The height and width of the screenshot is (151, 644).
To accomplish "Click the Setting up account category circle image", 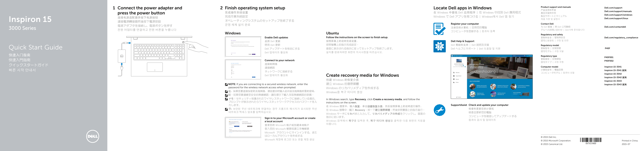I will point(472,87).
